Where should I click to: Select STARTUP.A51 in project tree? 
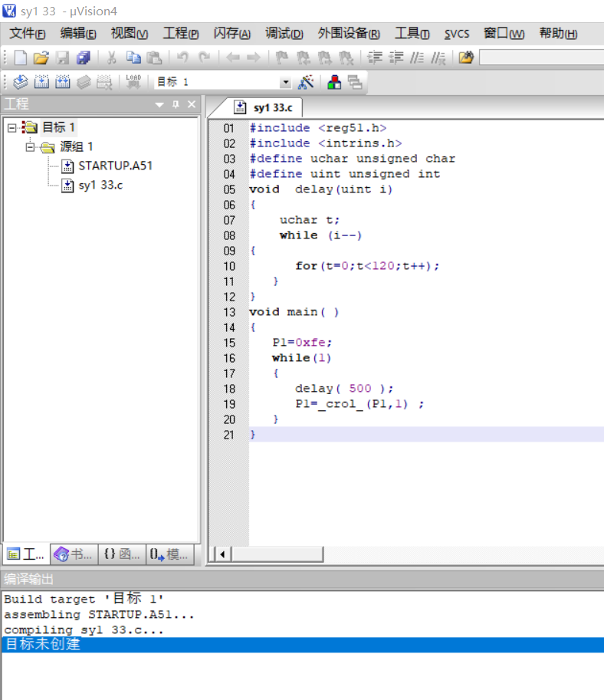115,166
